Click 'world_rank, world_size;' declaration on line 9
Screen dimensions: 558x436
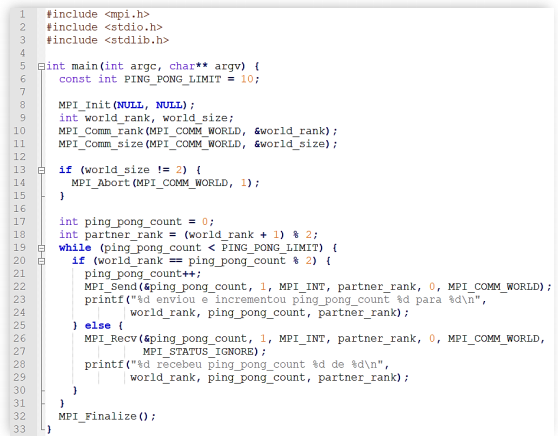click(159, 118)
